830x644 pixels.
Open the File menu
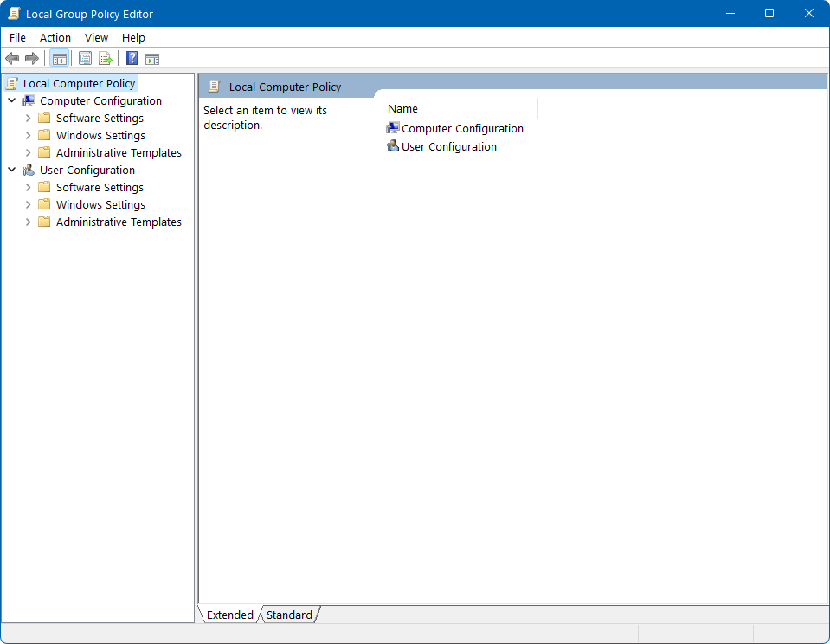[17, 37]
